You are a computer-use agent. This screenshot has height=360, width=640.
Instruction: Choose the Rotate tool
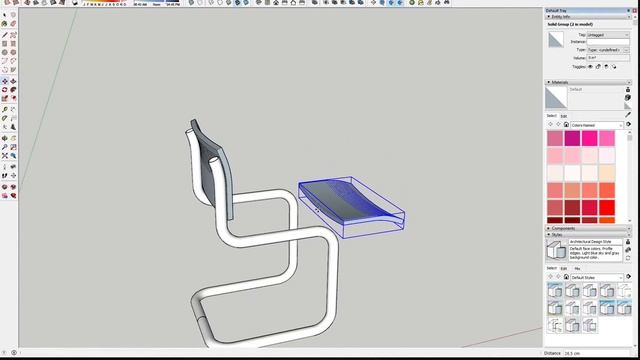4,90
